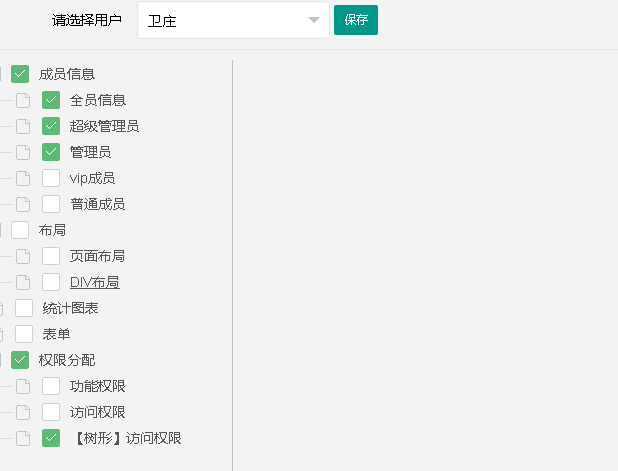
Task: Check the 布局 checkbox
Action: [x=20, y=230]
